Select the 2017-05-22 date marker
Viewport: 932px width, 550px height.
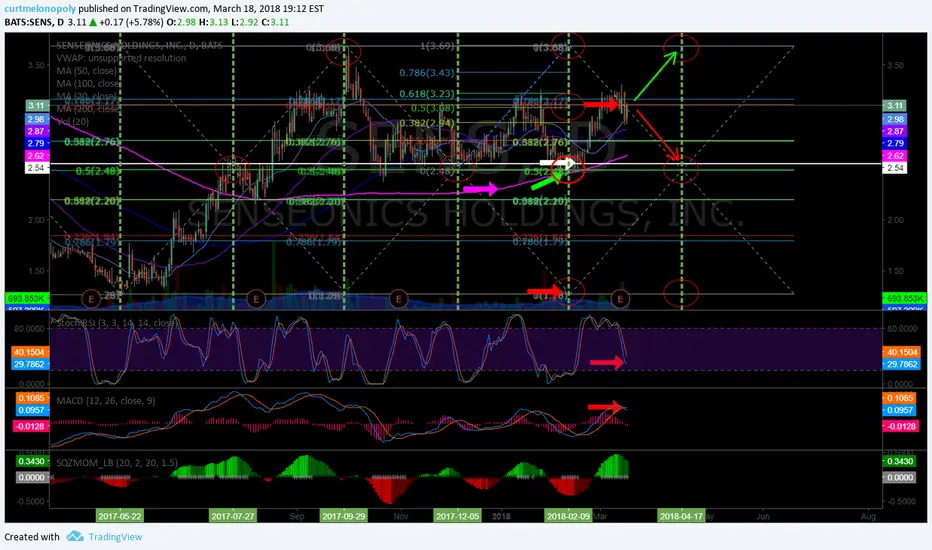(x=120, y=516)
